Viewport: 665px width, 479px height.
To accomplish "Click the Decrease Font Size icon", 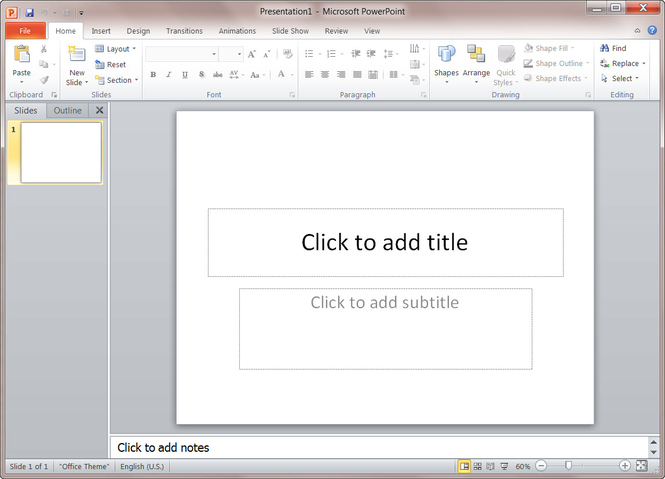I will pos(266,54).
